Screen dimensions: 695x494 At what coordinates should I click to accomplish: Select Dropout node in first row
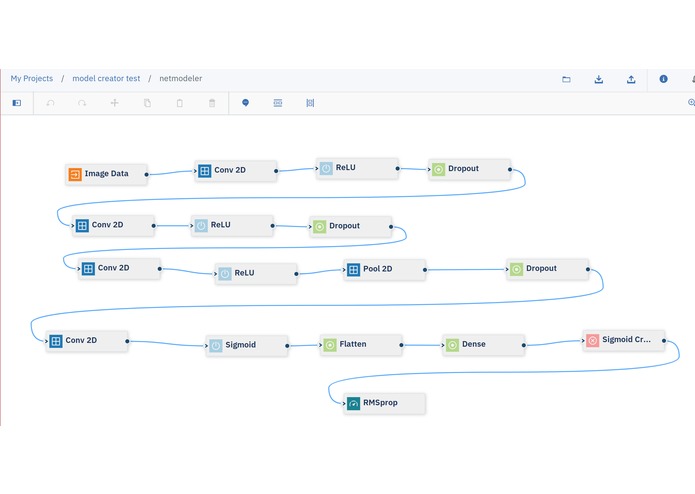[x=470, y=169]
